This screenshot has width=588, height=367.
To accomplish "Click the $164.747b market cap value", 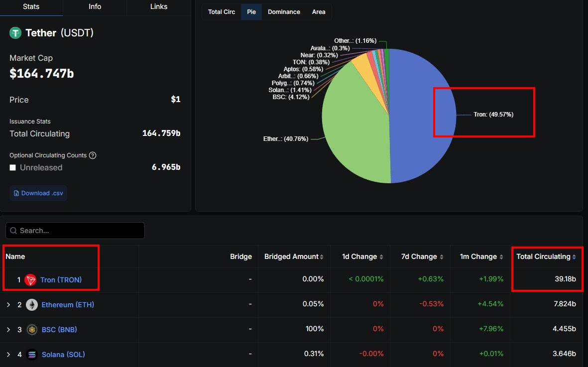I will tap(42, 74).
